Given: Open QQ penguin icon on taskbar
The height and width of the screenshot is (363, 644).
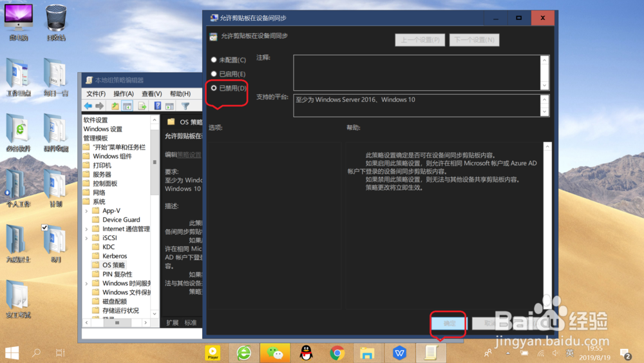Looking at the screenshot, I should click(306, 353).
